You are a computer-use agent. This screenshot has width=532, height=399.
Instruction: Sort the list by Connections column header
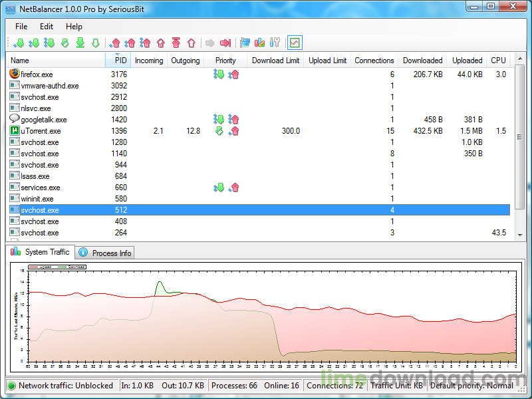point(374,61)
